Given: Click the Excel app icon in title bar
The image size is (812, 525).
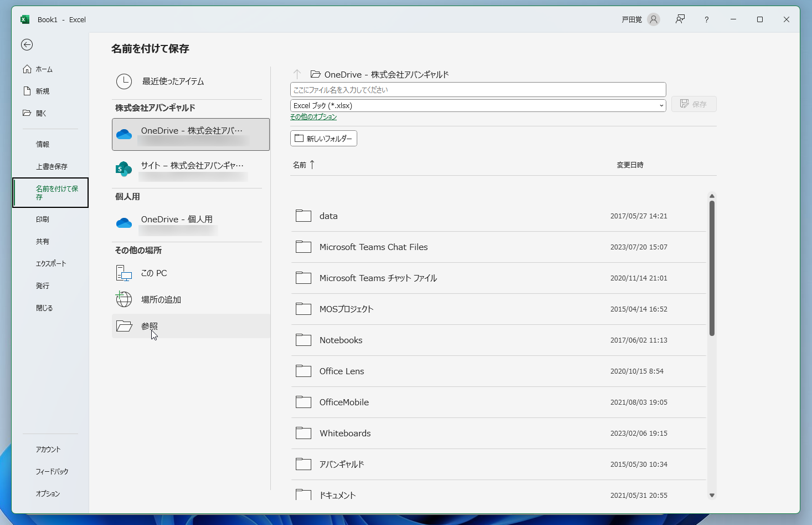Looking at the screenshot, I should pyautogui.click(x=25, y=19).
